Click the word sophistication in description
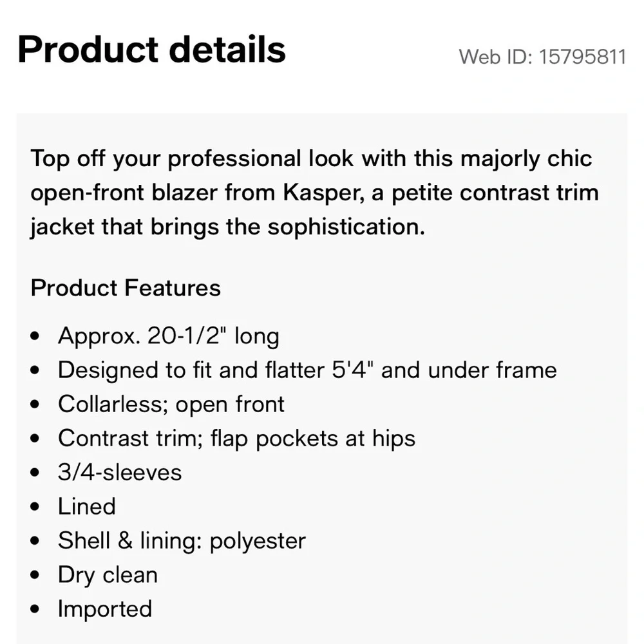Viewport: 644px width, 644px height. pos(346,227)
